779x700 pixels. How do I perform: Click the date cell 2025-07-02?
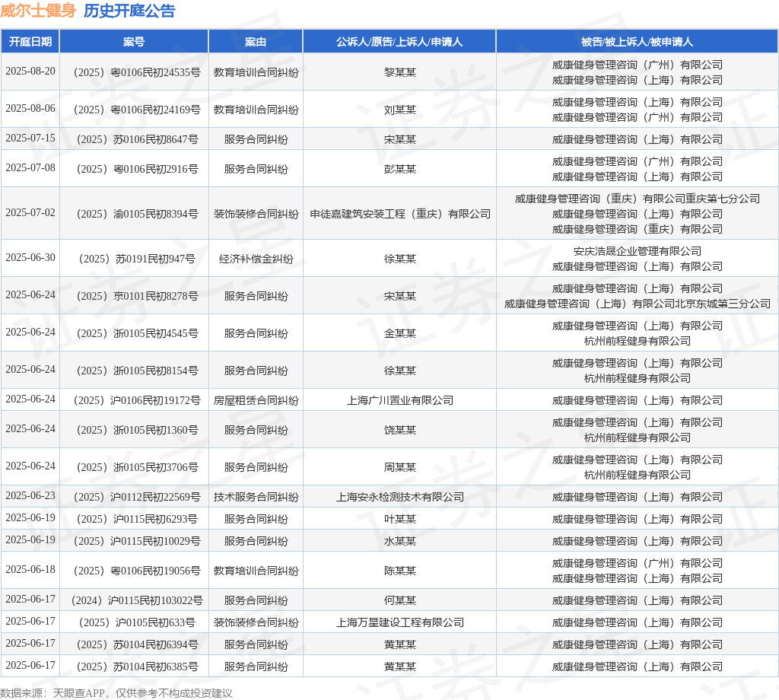pos(30,212)
